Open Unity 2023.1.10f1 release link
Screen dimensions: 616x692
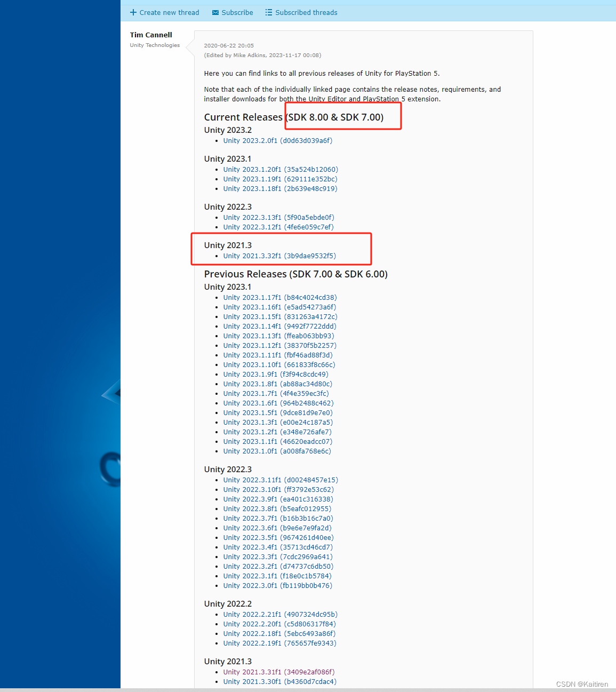click(279, 364)
